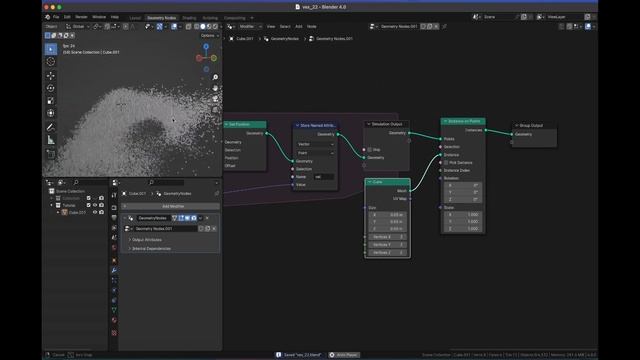Click the Instance on Points node header
640x360 pixels.
[x=463, y=121]
